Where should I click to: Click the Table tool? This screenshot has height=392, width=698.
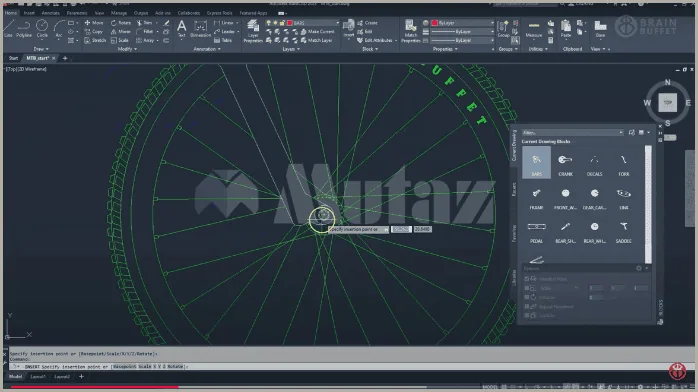tap(223, 40)
